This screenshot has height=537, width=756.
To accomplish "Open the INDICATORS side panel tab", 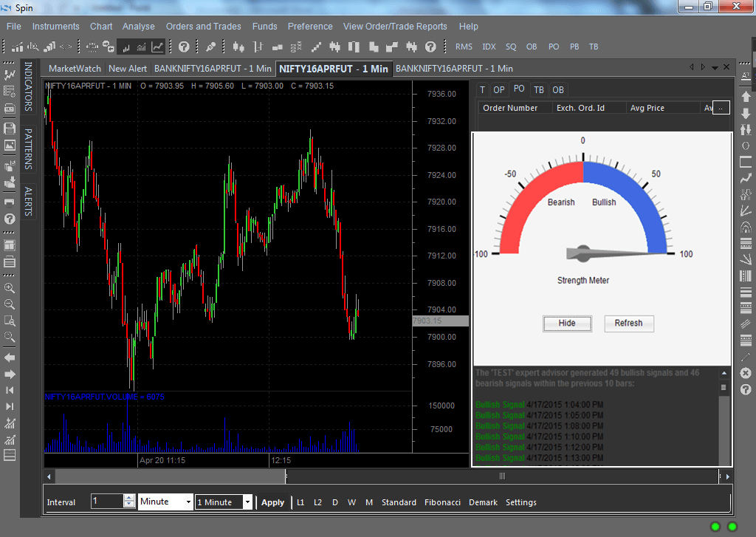I will [x=29, y=86].
